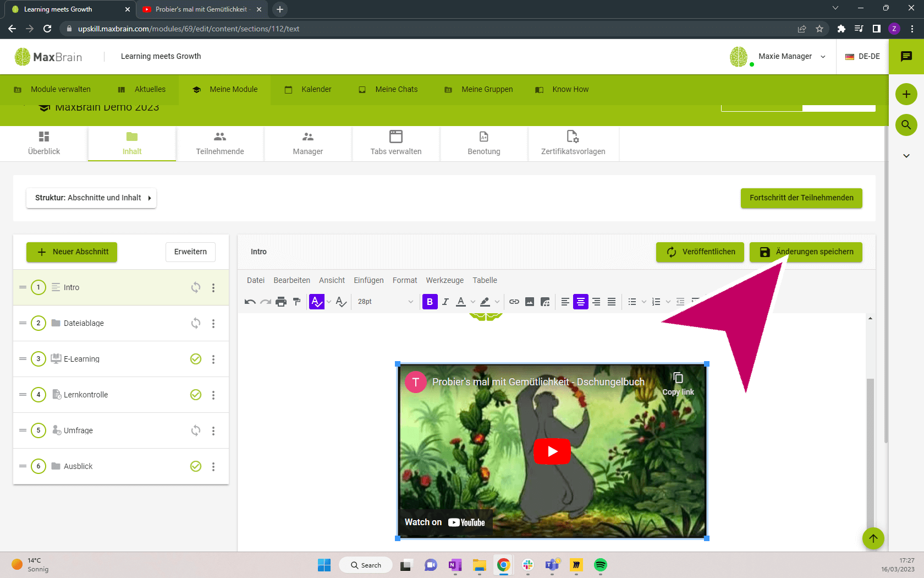Undo the last edit in the editor
The image size is (924, 578).
pos(250,302)
